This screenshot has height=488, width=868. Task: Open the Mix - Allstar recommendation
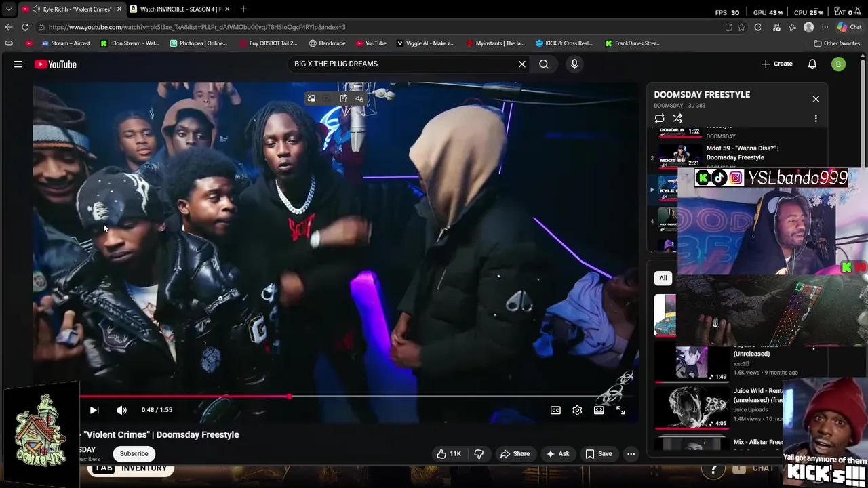coord(758,442)
